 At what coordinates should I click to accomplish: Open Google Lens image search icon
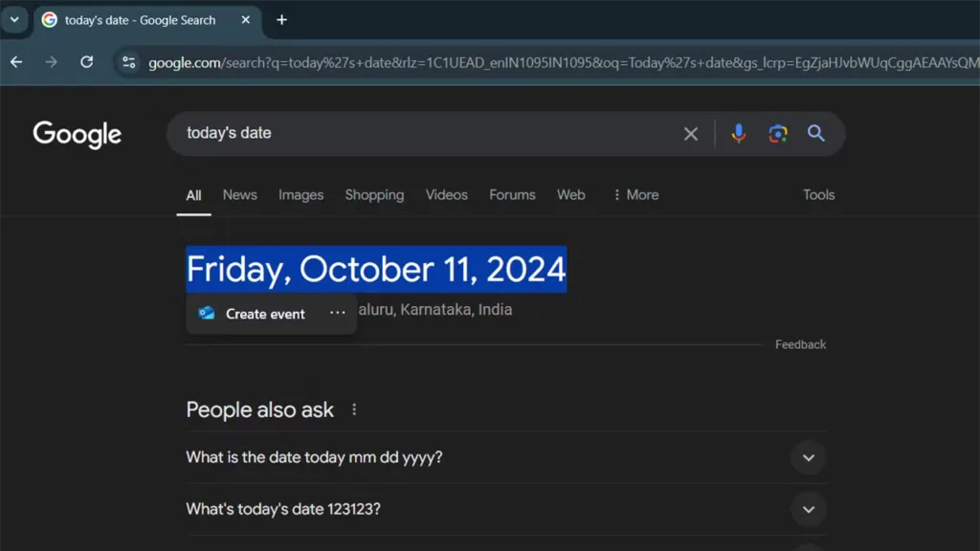[x=777, y=133]
